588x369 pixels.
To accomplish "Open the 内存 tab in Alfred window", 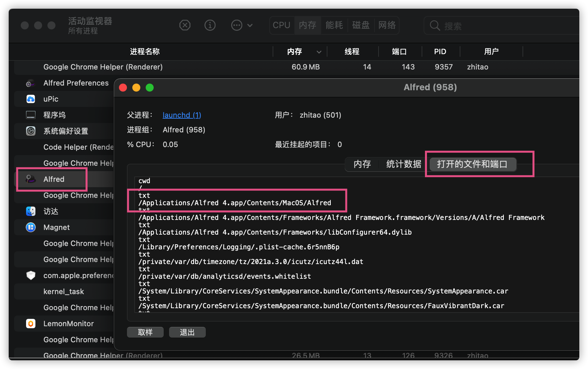I will [362, 164].
